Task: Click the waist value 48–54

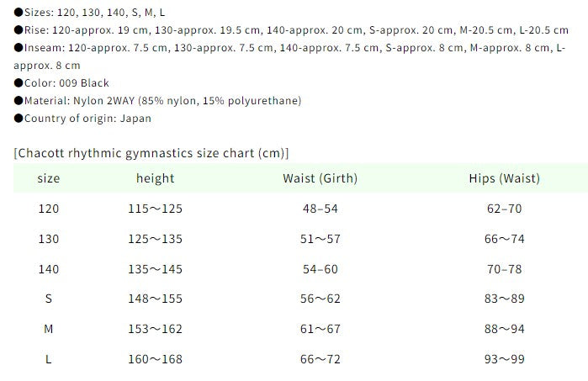Action: click(320, 209)
